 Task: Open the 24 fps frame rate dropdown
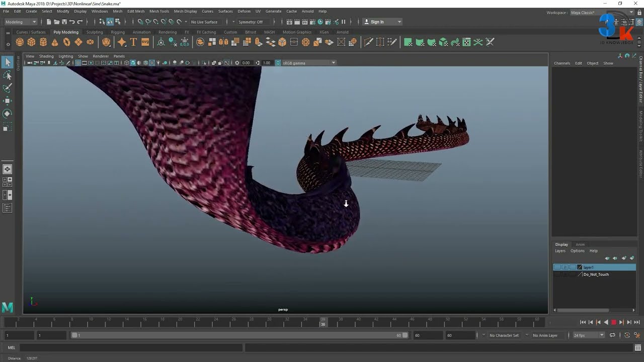pyautogui.click(x=589, y=335)
